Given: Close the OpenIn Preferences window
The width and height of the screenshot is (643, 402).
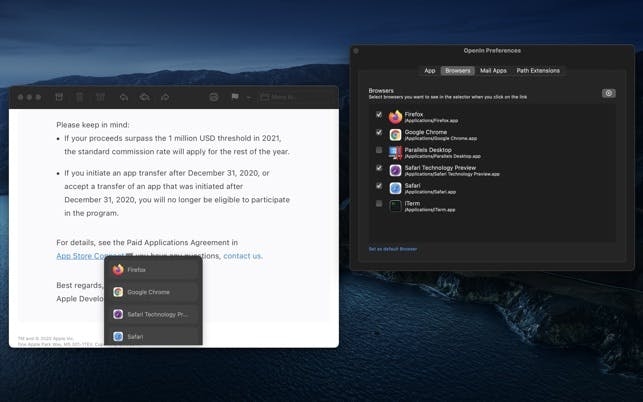Looking at the screenshot, I should coord(356,51).
